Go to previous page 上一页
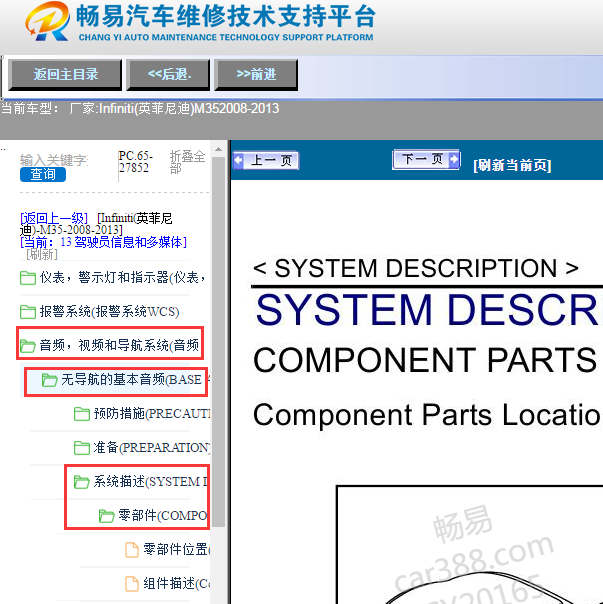Screen dimensions: 603x604 click(x=266, y=160)
